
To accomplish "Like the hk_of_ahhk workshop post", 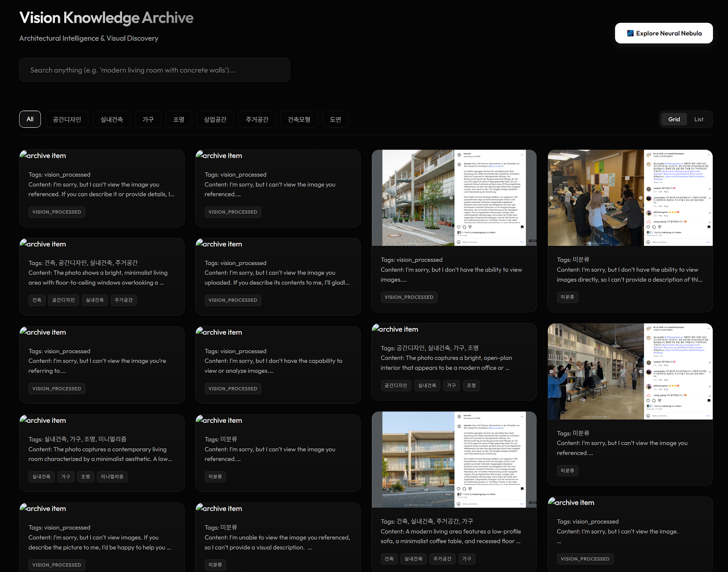I will (x=648, y=227).
